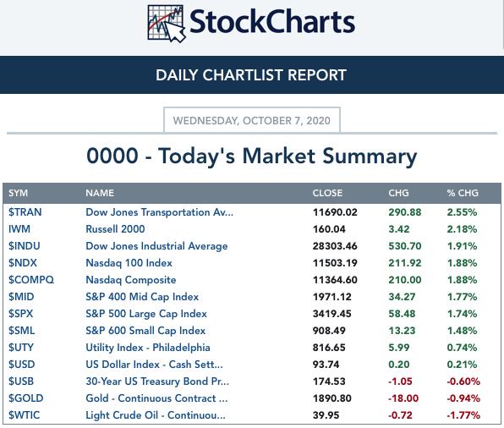Open 30-Year US Treasury Bond link
Viewport: 504px width, 428px height.
coord(157,381)
